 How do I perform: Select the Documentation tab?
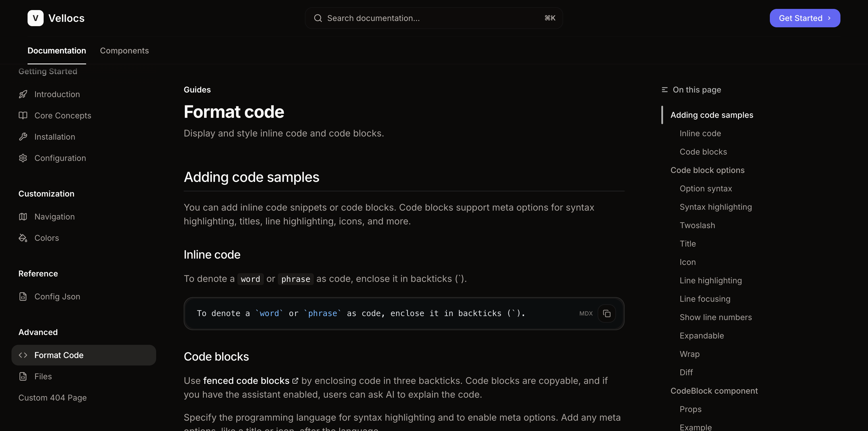pyautogui.click(x=56, y=51)
